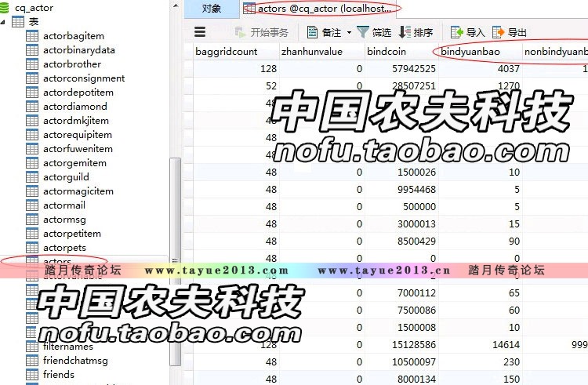Viewport: 588px width, 385px height.
Task: Click the actormsg table icon
Action: [32, 220]
